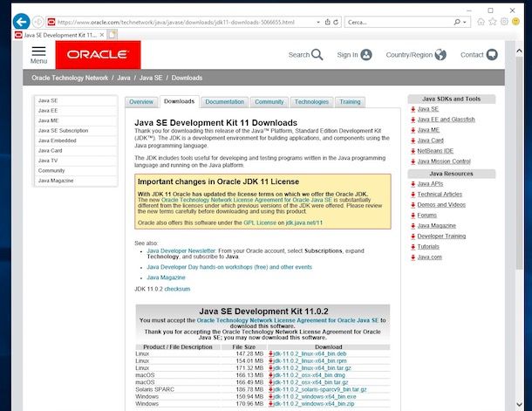Switch to the Technologies tab
This screenshot has height=411, width=532.
[x=311, y=102]
